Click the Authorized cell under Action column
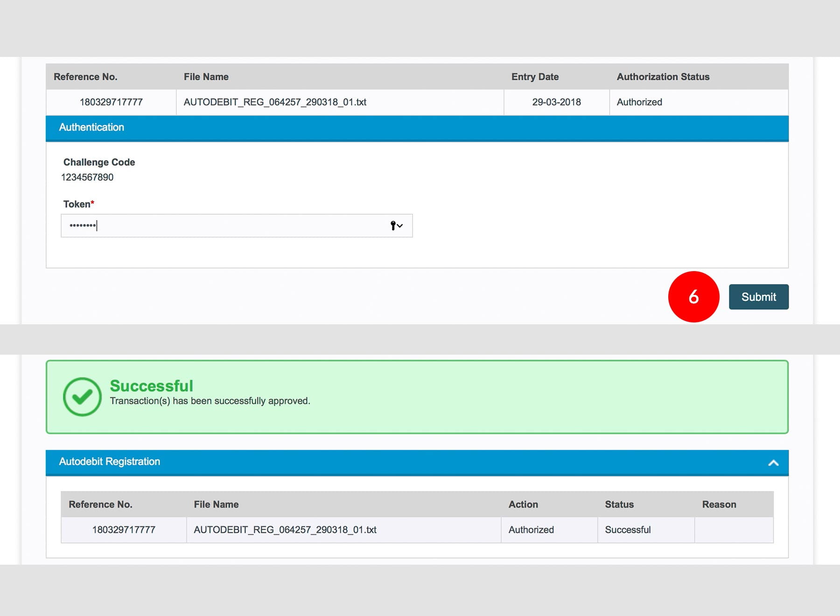This screenshot has width=840, height=616. [x=531, y=530]
